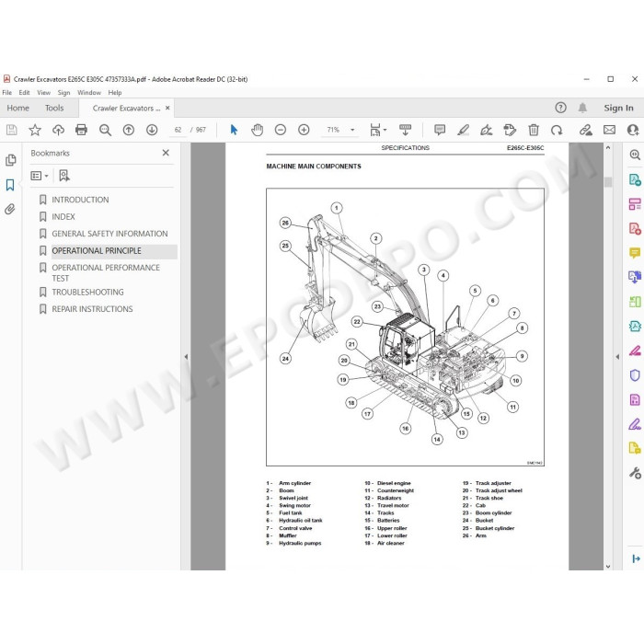Go to previous page arrow
This screenshot has width=644, height=644.
pos(129,131)
